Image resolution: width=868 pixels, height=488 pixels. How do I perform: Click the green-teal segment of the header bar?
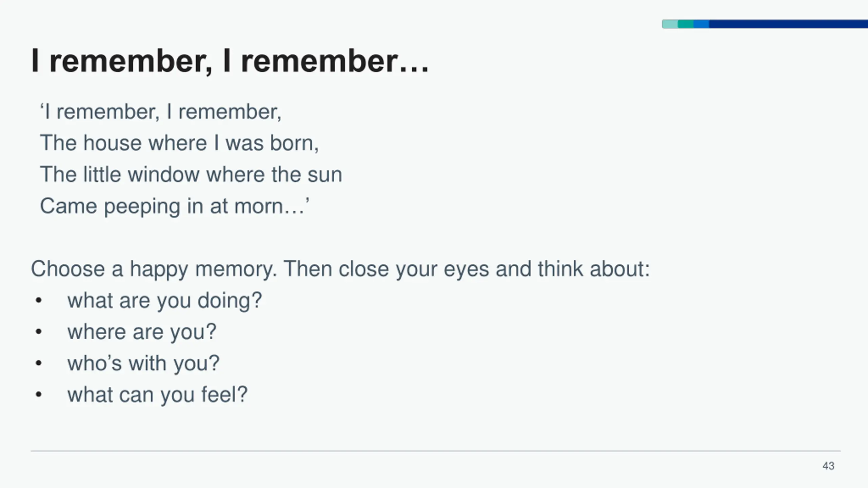tap(686, 24)
